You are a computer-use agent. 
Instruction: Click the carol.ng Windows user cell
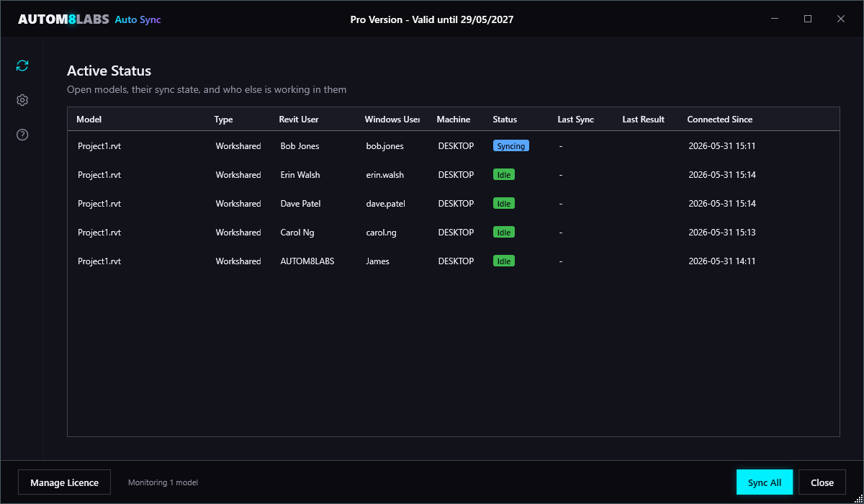click(382, 233)
